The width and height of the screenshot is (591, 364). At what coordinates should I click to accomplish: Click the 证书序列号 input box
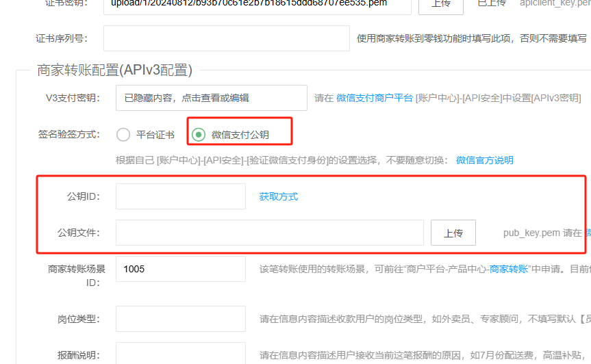tap(226, 38)
